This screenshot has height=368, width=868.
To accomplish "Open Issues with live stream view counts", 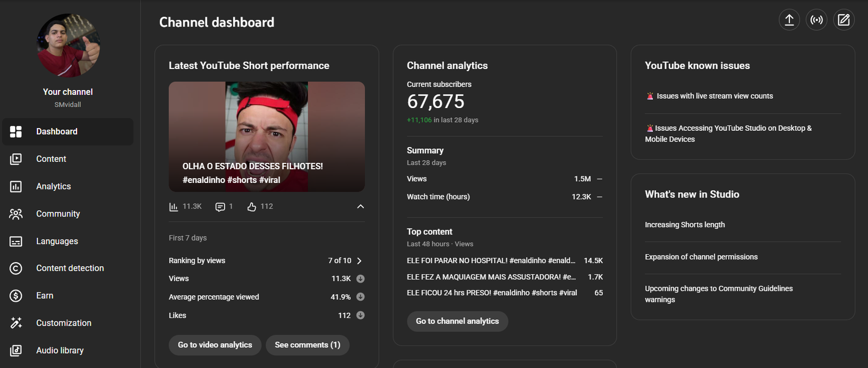I will [x=714, y=96].
